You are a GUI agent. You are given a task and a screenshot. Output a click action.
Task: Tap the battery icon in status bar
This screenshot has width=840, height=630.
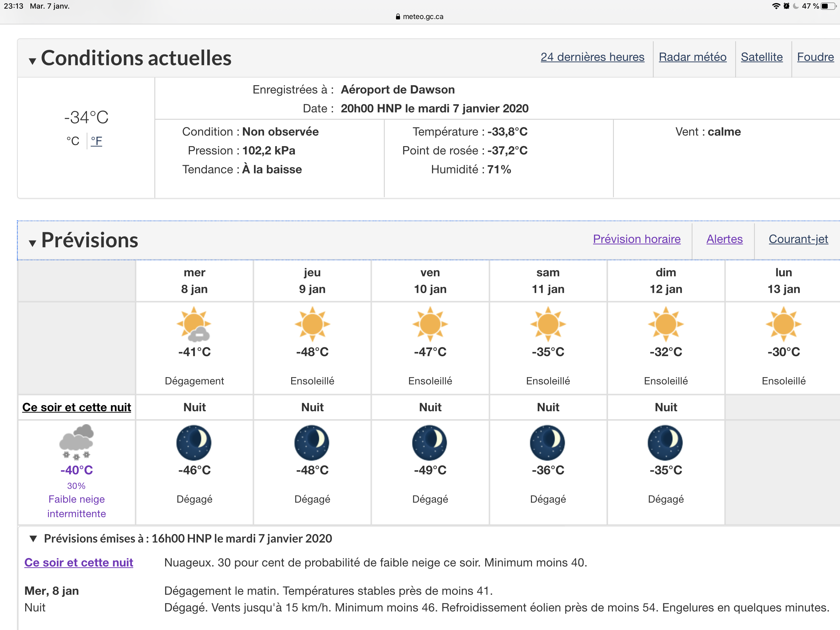[828, 6]
